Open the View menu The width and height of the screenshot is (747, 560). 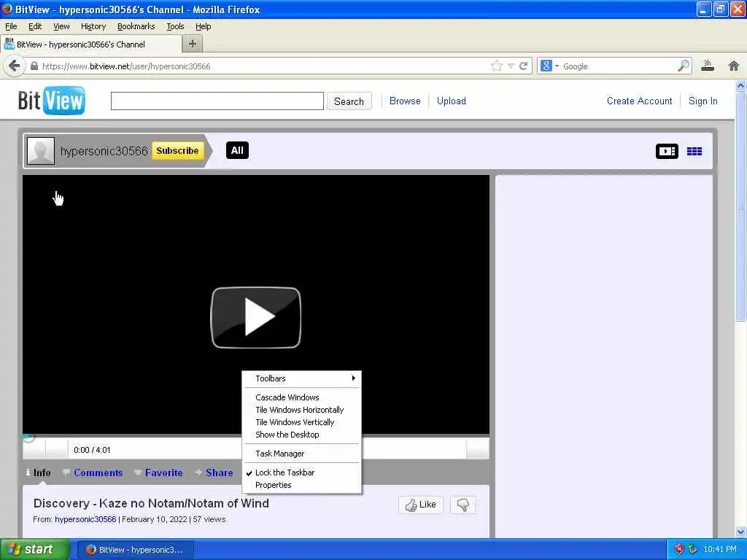point(61,26)
